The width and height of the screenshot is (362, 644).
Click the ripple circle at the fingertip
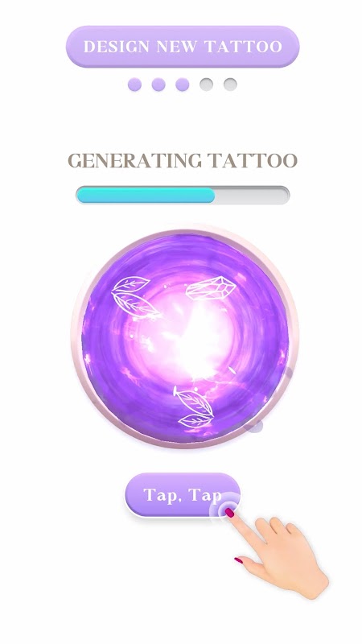(x=225, y=508)
